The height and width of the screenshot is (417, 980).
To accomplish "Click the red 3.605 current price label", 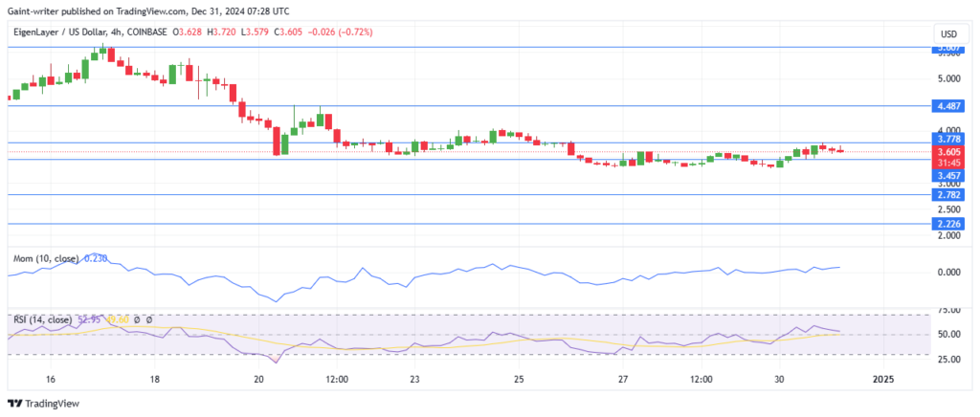I will tap(947, 152).
